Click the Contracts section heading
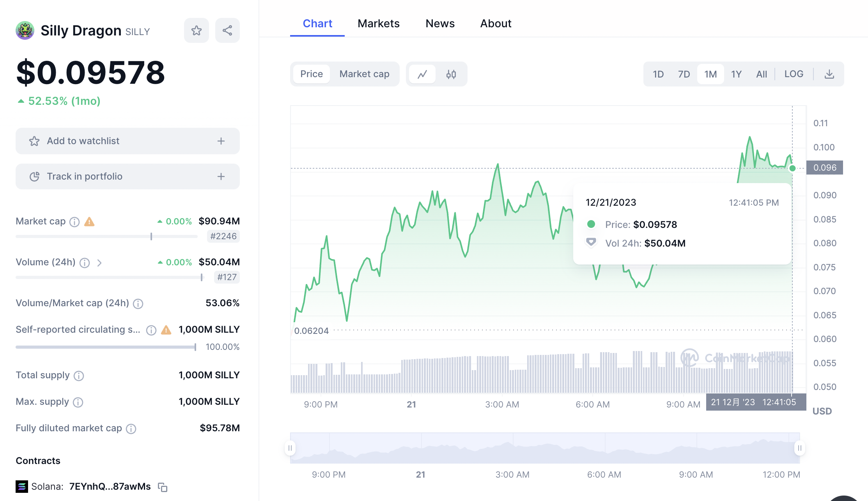This screenshot has width=868, height=501. pyautogui.click(x=38, y=461)
